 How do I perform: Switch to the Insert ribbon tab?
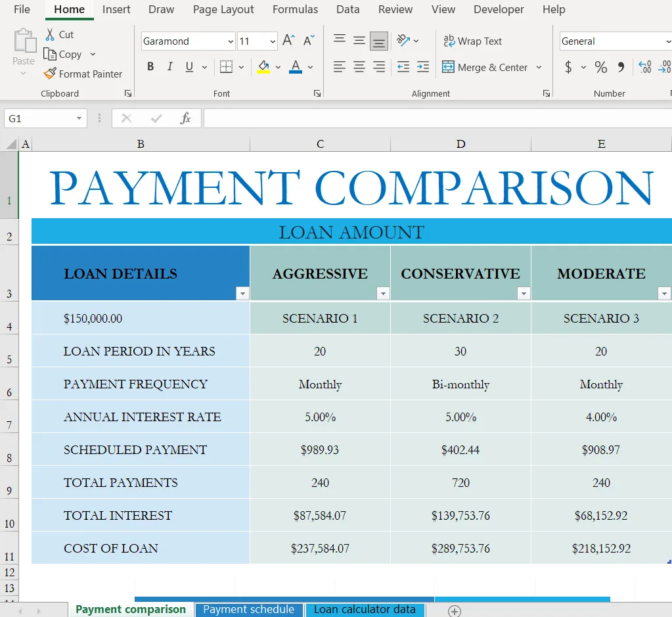coord(116,9)
